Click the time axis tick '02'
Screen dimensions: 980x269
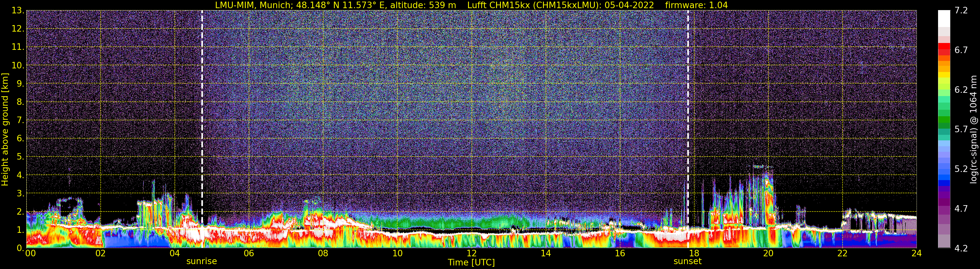pos(101,253)
